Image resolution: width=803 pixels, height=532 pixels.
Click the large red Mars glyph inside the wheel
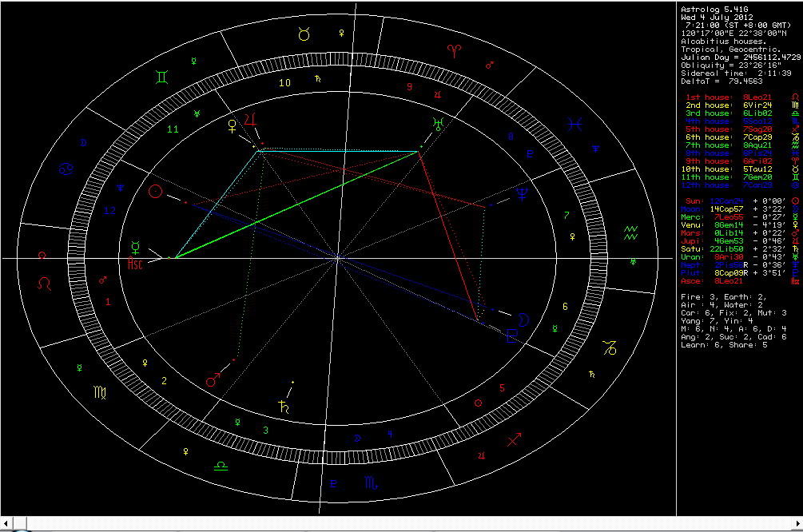coord(213,379)
